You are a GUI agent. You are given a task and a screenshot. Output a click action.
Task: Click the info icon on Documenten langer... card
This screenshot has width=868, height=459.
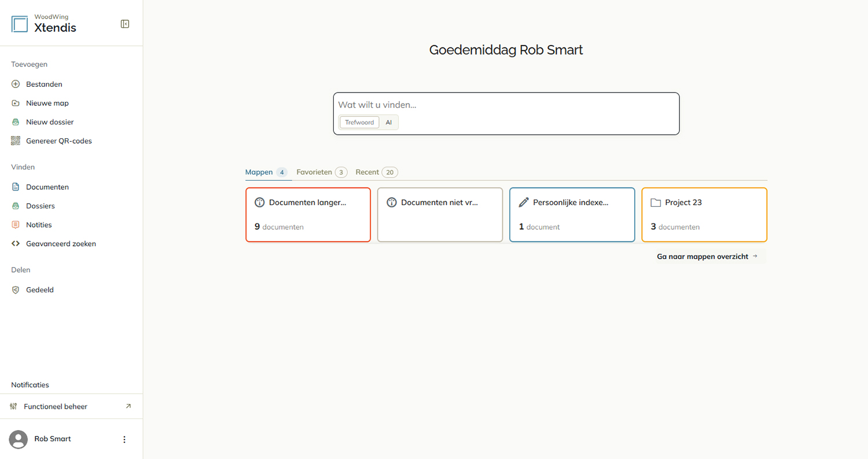pyautogui.click(x=260, y=203)
